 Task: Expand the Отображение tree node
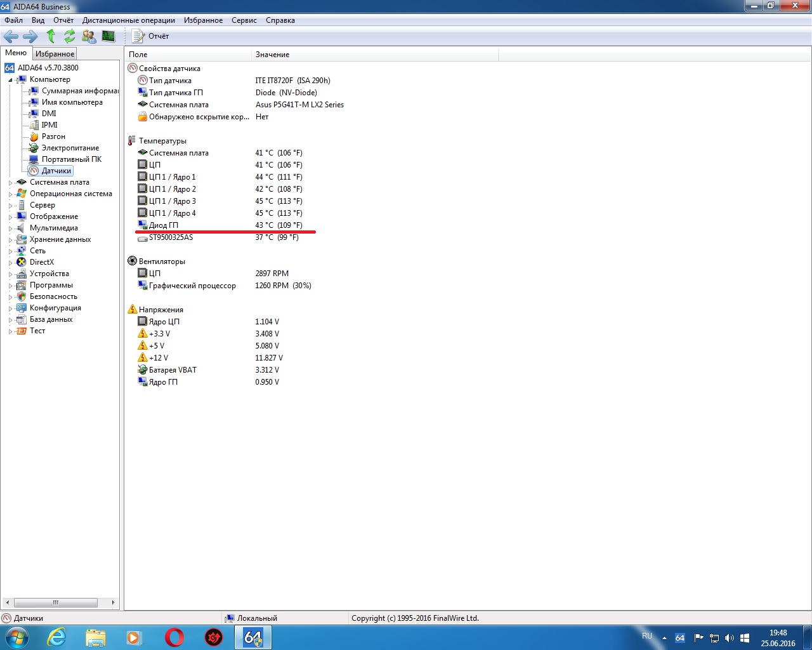point(10,217)
